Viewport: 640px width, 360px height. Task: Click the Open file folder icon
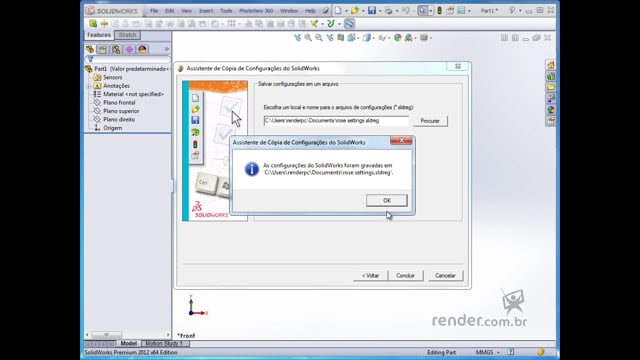click(x=355, y=11)
